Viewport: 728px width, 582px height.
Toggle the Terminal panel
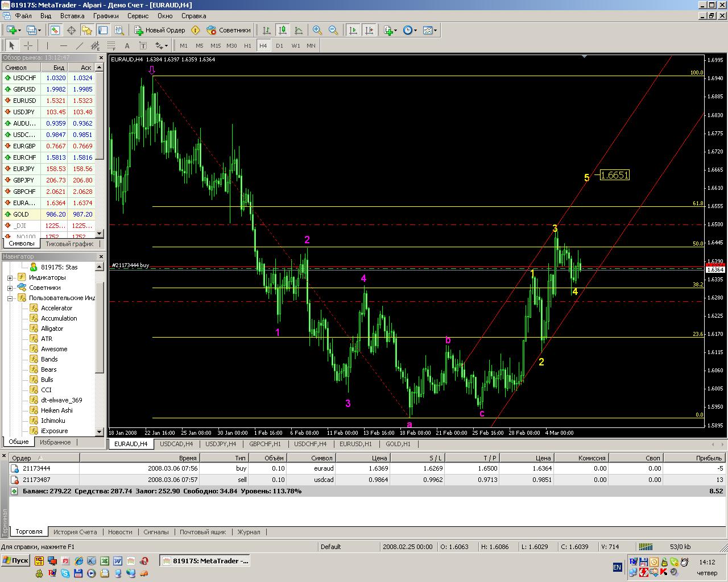103,30
